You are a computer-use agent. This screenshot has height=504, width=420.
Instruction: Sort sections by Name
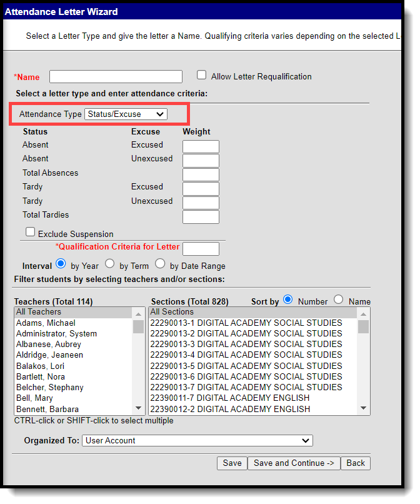(x=338, y=300)
